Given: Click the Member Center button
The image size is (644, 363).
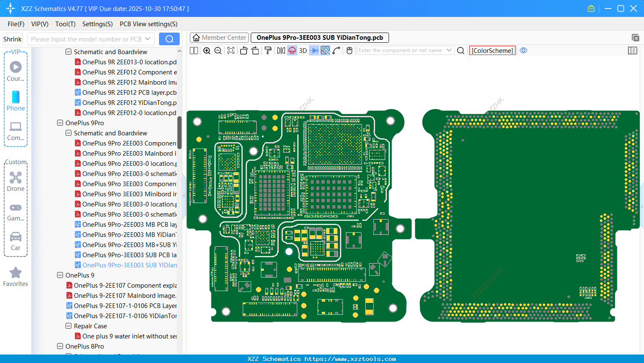Looking at the screenshot, I should (219, 38).
